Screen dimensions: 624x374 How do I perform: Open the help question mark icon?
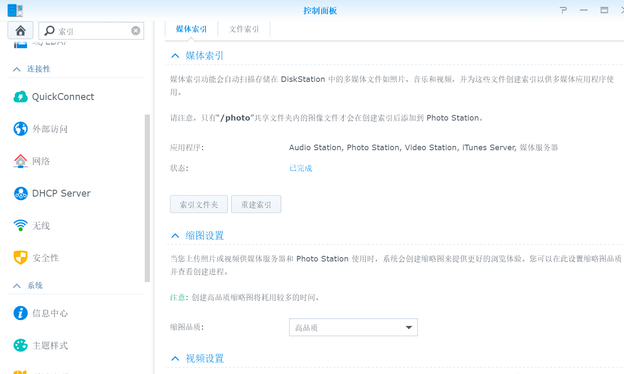tap(563, 10)
